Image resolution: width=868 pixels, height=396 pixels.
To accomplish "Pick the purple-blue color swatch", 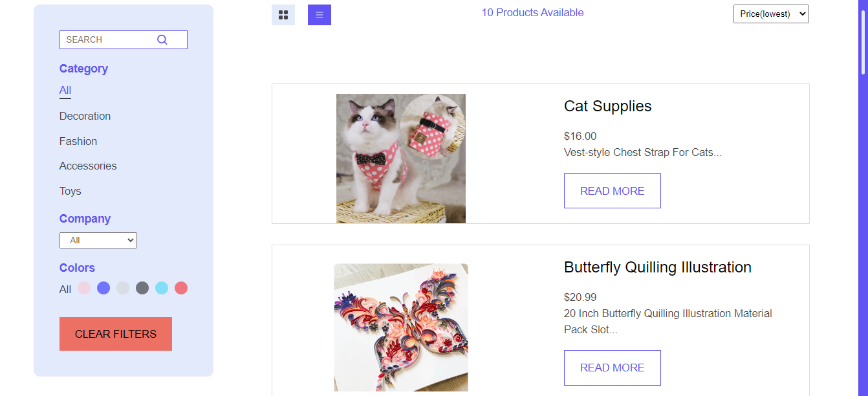I will pyautogui.click(x=103, y=288).
